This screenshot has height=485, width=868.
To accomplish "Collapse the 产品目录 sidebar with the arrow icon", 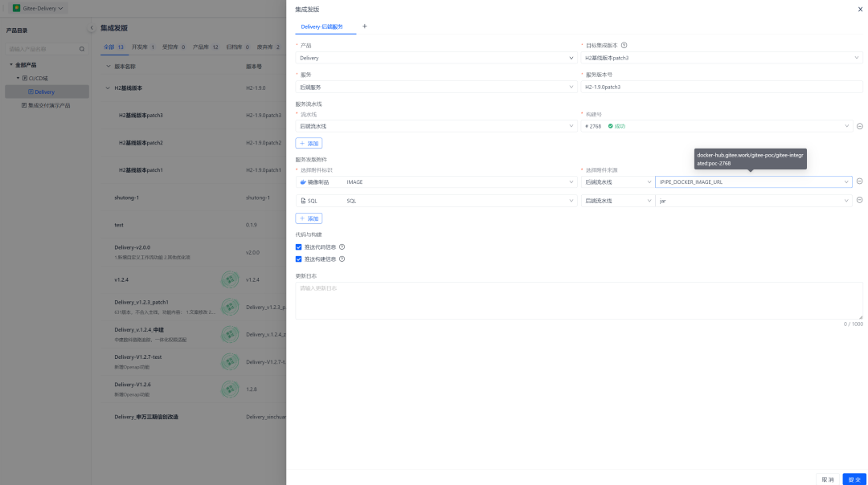I will click(x=91, y=28).
